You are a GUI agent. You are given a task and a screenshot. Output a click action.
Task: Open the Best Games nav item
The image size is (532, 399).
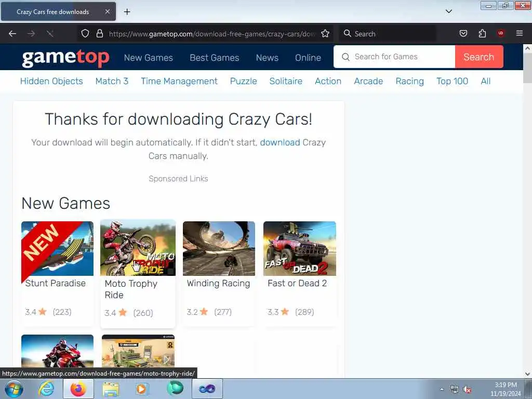click(x=215, y=58)
